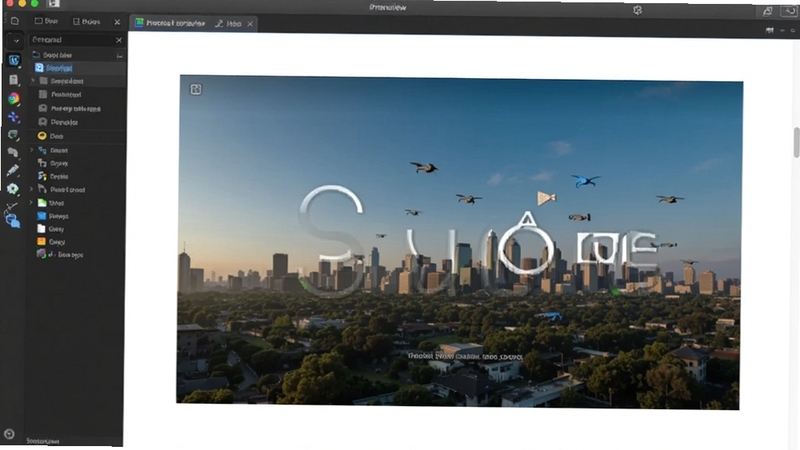Select the editor tab with the green-blue icon
This screenshot has height=450, width=800.
(169, 23)
